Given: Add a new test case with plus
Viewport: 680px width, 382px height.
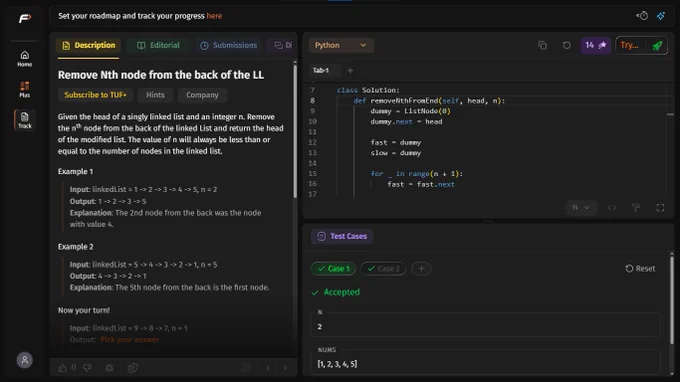Looking at the screenshot, I should pyautogui.click(x=421, y=268).
